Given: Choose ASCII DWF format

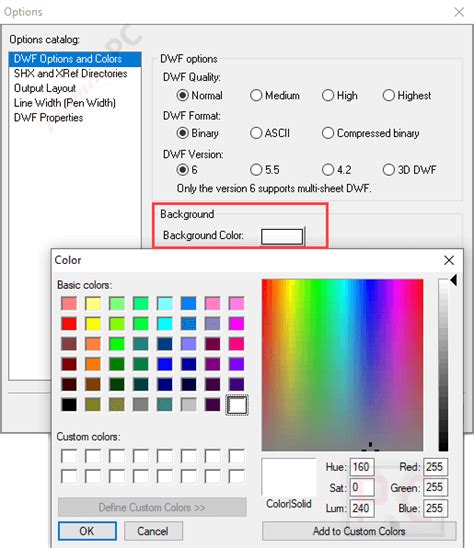Looking at the screenshot, I should (270, 133).
